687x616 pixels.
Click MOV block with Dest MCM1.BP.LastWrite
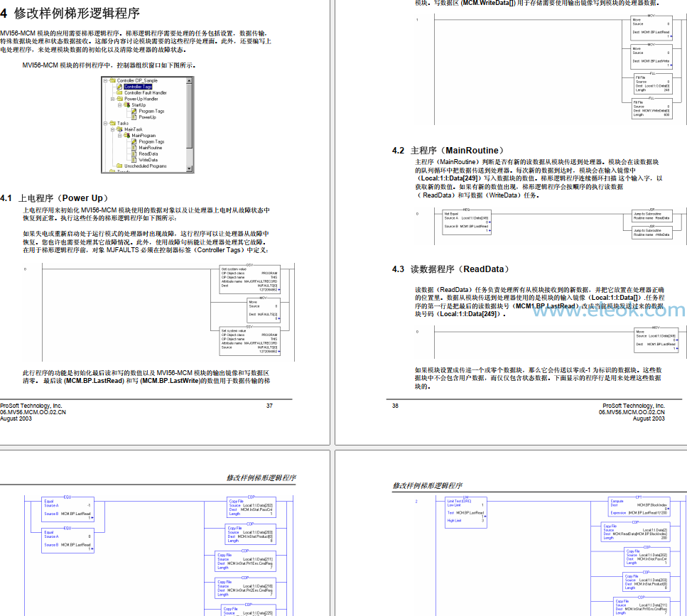tap(651, 57)
